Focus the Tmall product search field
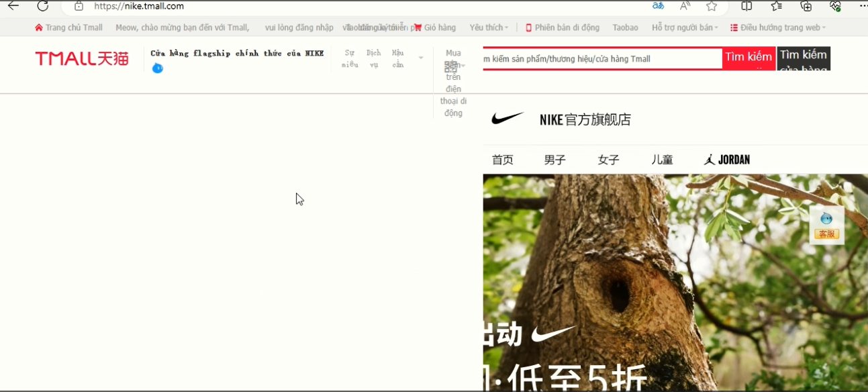 [x=602, y=59]
